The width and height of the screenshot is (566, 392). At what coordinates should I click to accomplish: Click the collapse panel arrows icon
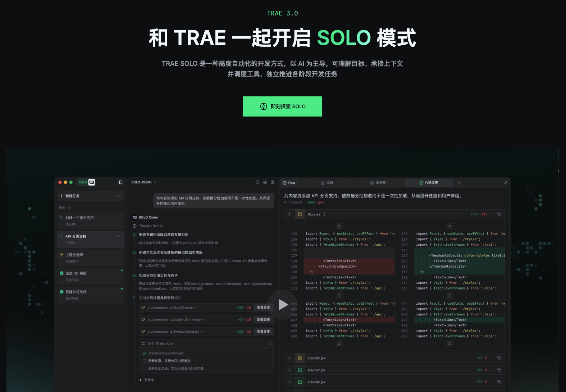[505, 183]
